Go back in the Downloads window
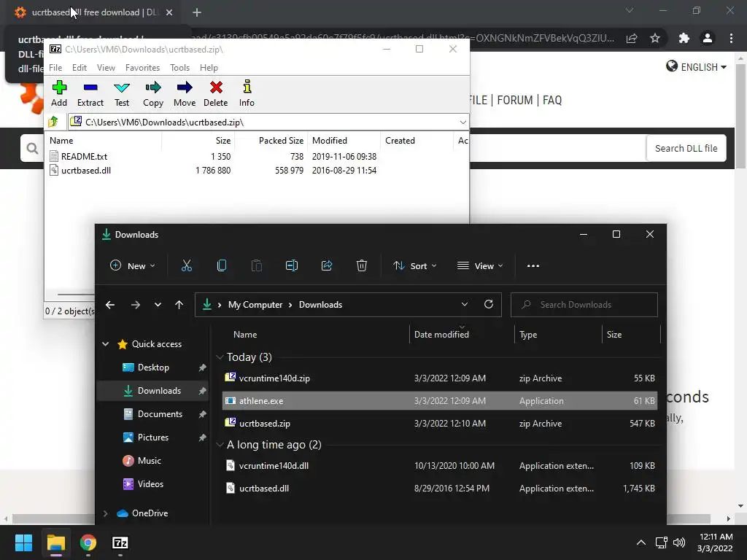Viewport: 747px width, 560px height. click(x=110, y=305)
